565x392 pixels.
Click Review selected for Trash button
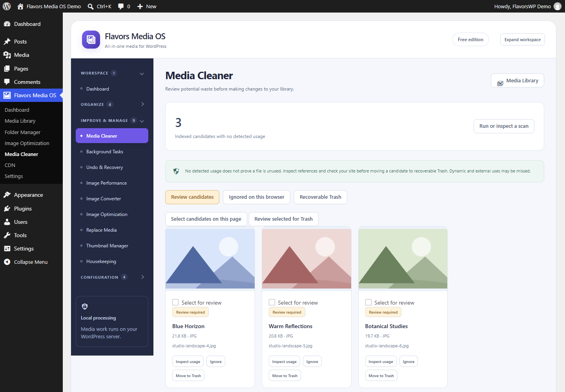tap(284, 219)
